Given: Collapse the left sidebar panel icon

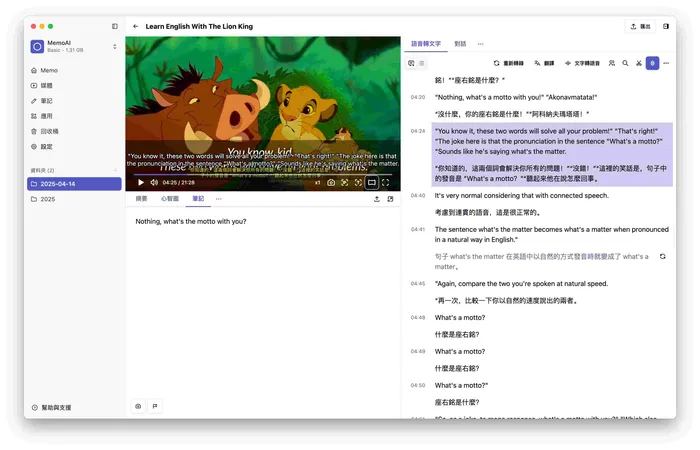Looking at the screenshot, I should click(x=115, y=26).
